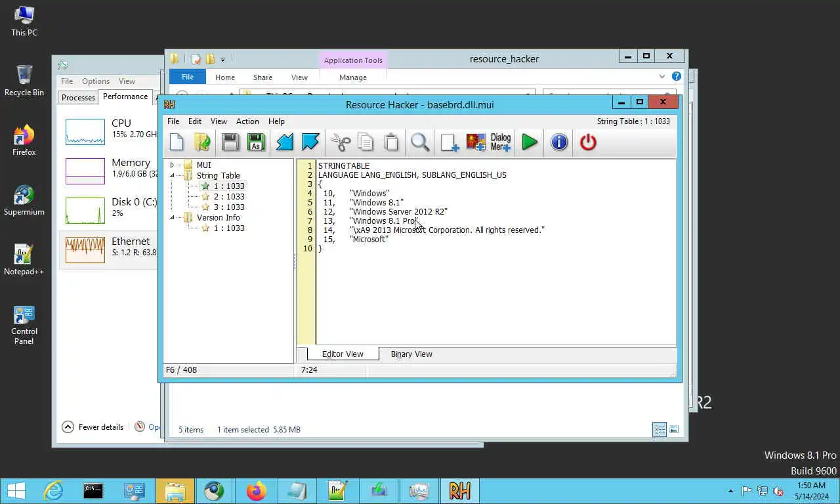Click the New blank file toolbar icon
Screen dimensions: 840x504
(177, 142)
